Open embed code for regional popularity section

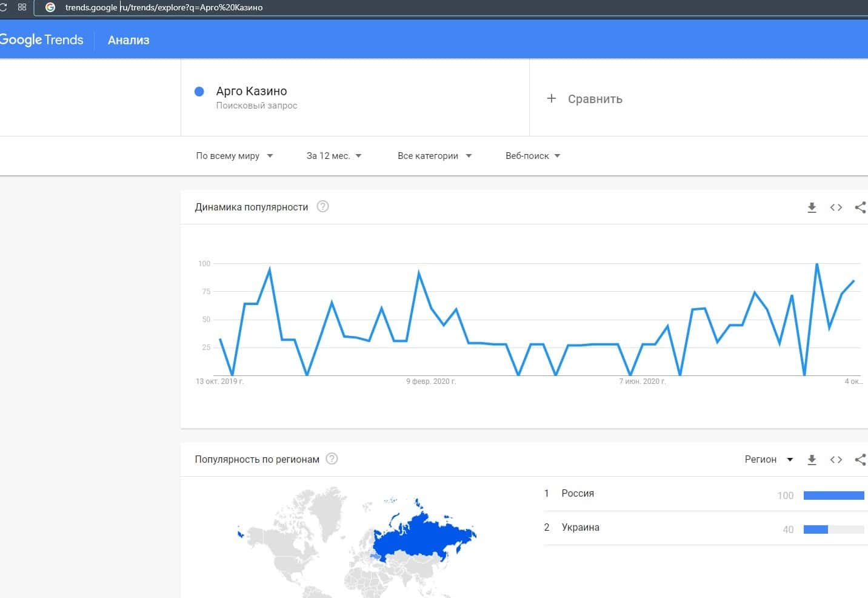[x=836, y=460]
